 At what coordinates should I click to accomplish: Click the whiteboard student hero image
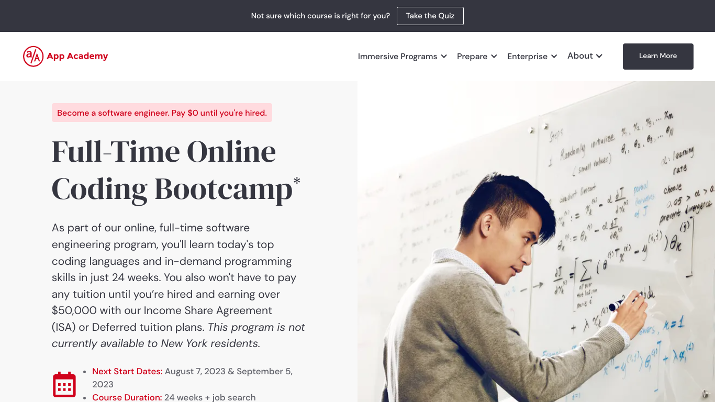(x=536, y=242)
